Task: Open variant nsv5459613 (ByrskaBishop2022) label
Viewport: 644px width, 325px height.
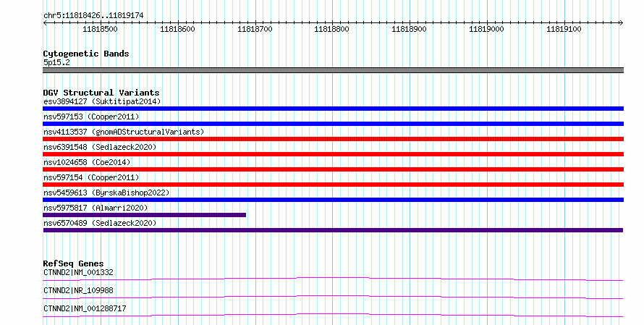Action: [x=106, y=193]
